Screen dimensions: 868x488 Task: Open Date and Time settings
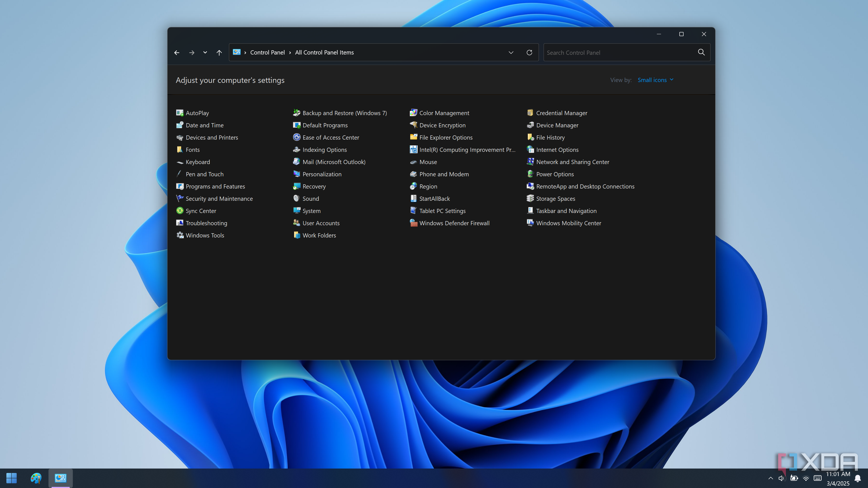click(x=204, y=125)
